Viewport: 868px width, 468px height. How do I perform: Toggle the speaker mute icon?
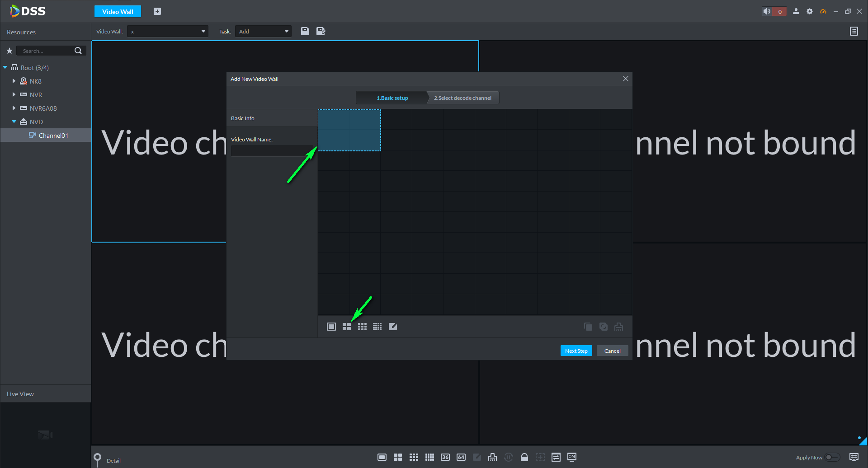tap(767, 11)
